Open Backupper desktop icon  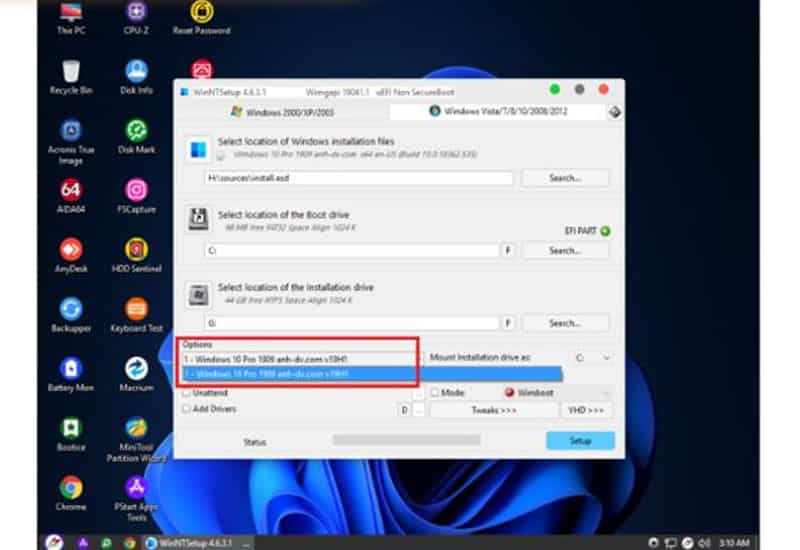(x=71, y=316)
